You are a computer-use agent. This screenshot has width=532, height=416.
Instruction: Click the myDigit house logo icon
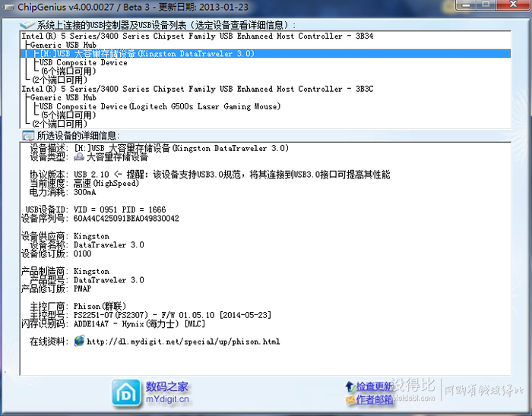tap(126, 392)
